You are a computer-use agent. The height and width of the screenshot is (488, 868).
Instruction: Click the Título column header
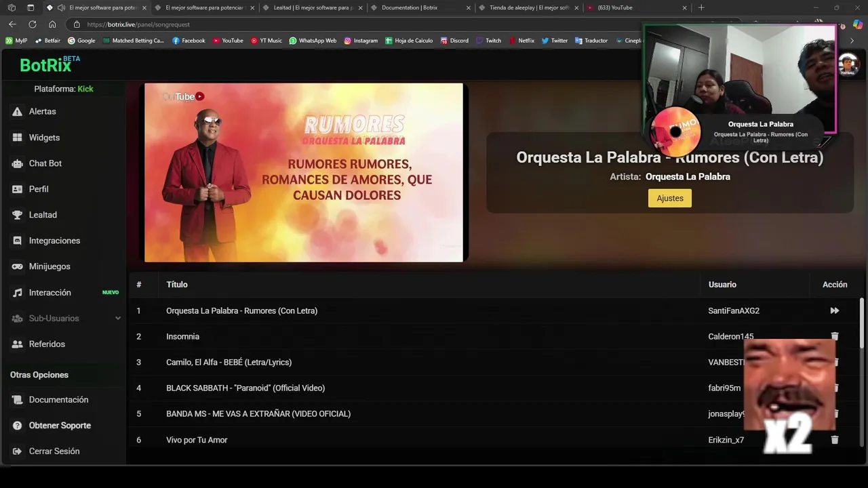click(x=177, y=285)
